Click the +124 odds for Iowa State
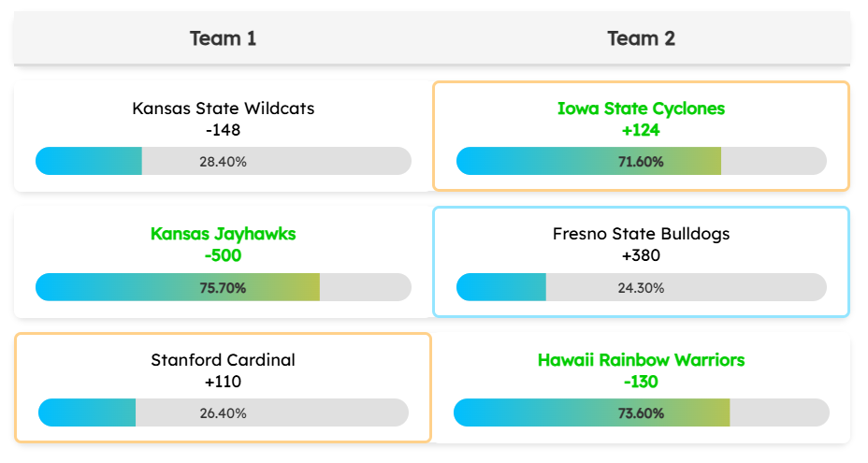Image resolution: width=868 pixels, height=463 pixels. tap(641, 130)
